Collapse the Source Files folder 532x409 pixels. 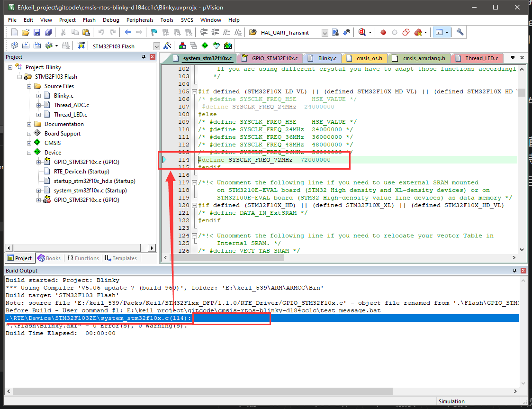pyautogui.click(x=29, y=86)
